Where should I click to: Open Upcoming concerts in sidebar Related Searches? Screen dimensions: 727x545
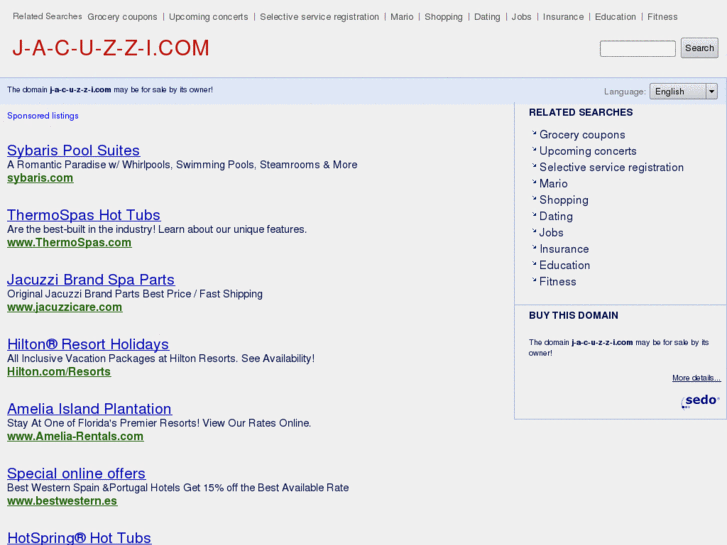588,151
